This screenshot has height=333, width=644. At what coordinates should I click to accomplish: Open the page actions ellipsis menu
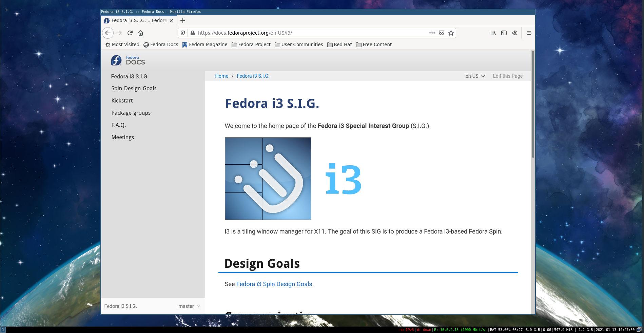pyautogui.click(x=431, y=33)
